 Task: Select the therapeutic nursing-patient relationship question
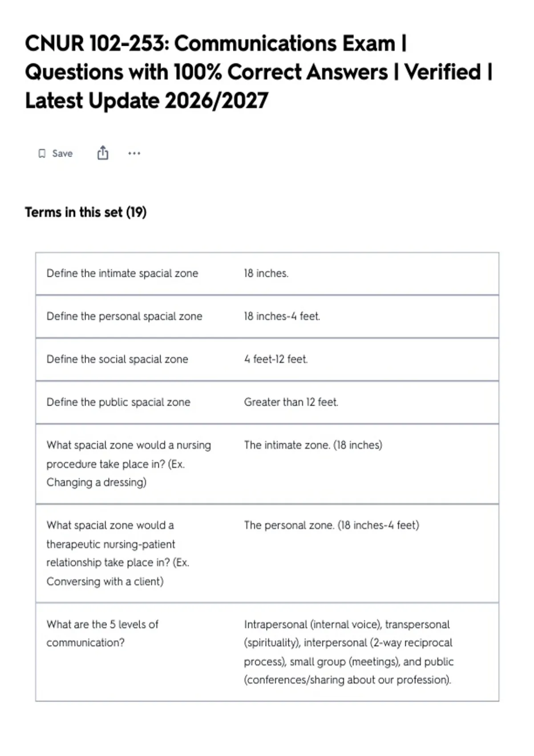pos(118,553)
